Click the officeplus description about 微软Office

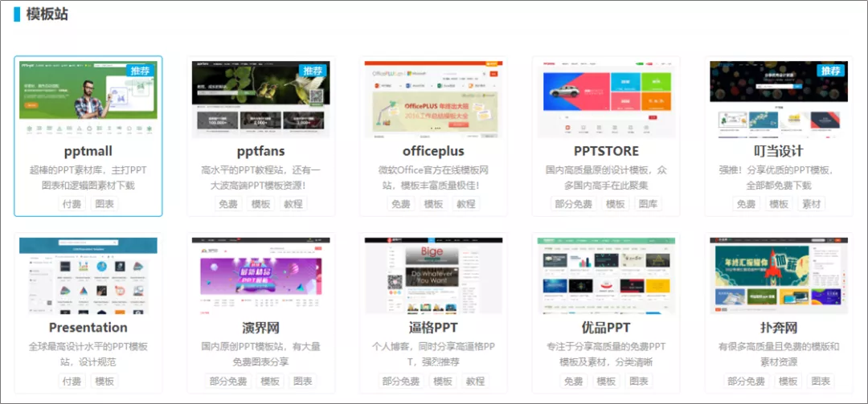click(x=433, y=178)
